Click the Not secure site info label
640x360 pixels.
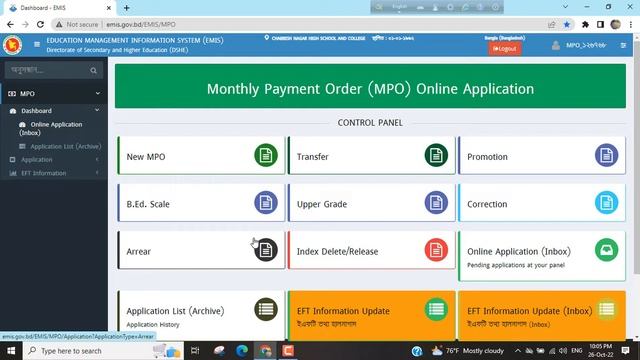tap(77, 24)
